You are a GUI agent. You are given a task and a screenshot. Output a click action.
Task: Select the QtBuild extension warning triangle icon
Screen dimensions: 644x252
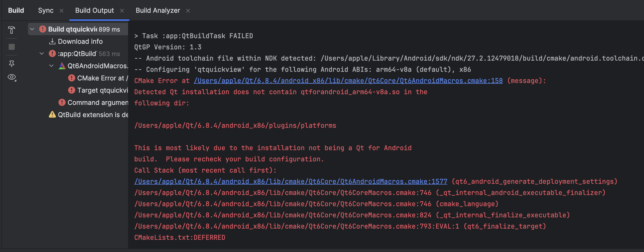click(x=52, y=115)
